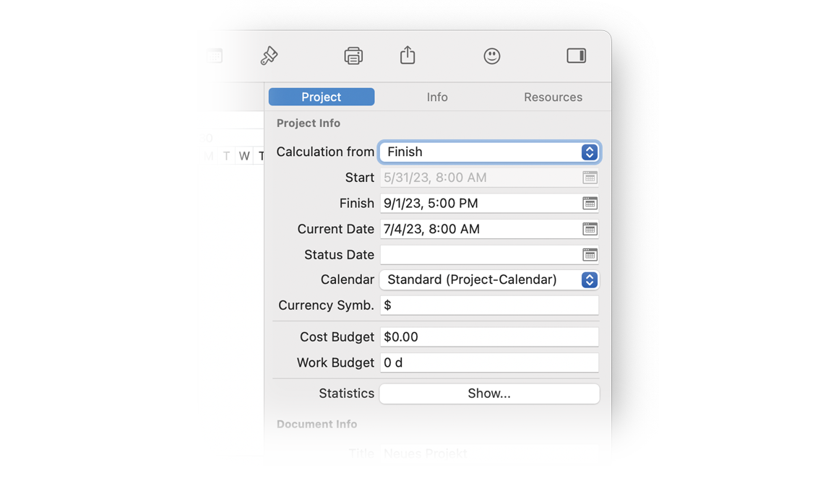831x504 pixels.
Task: Toggle the inspector sidebar icon
Action: [576, 56]
